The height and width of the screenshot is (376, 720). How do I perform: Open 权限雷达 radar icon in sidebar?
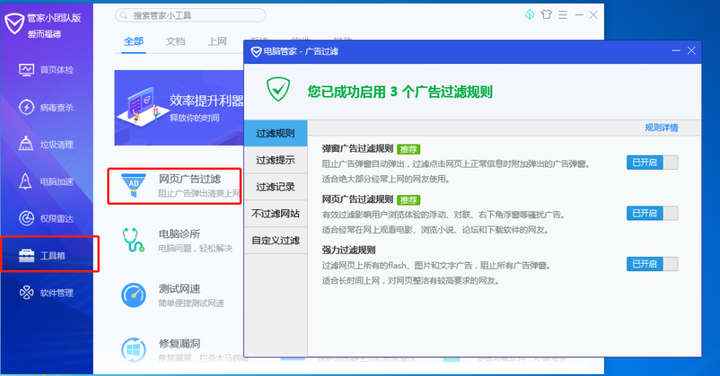click(26, 218)
